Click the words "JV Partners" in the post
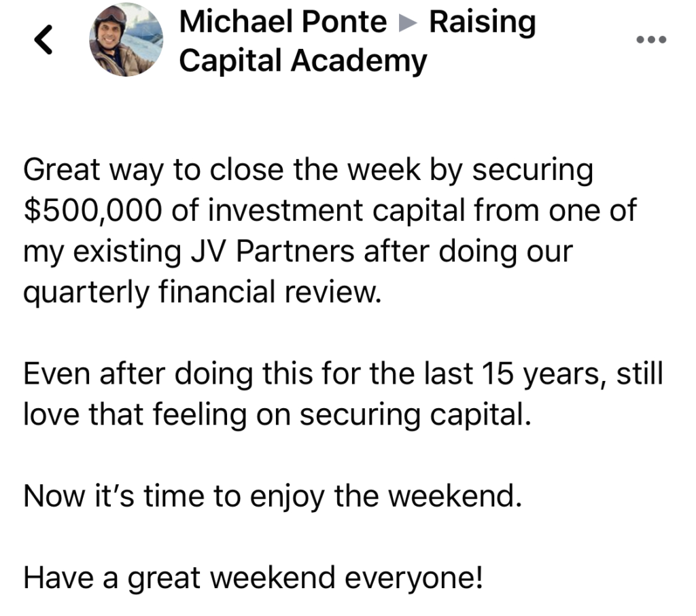Viewport: 696px width, 616px height. pyautogui.click(x=273, y=251)
